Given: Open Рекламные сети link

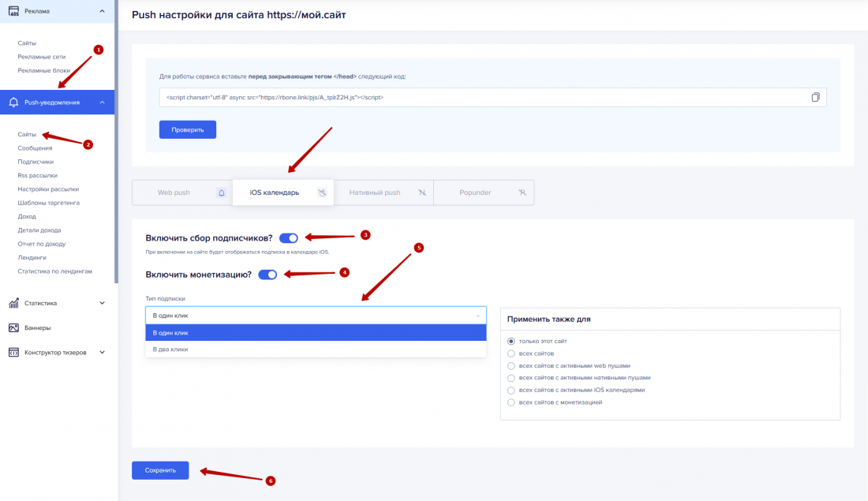Looking at the screenshot, I should coord(42,57).
